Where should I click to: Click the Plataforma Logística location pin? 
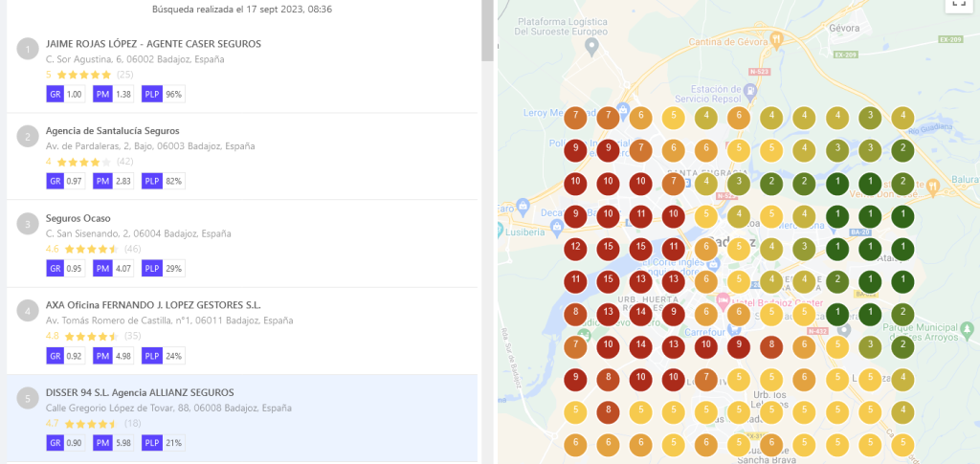592,45
